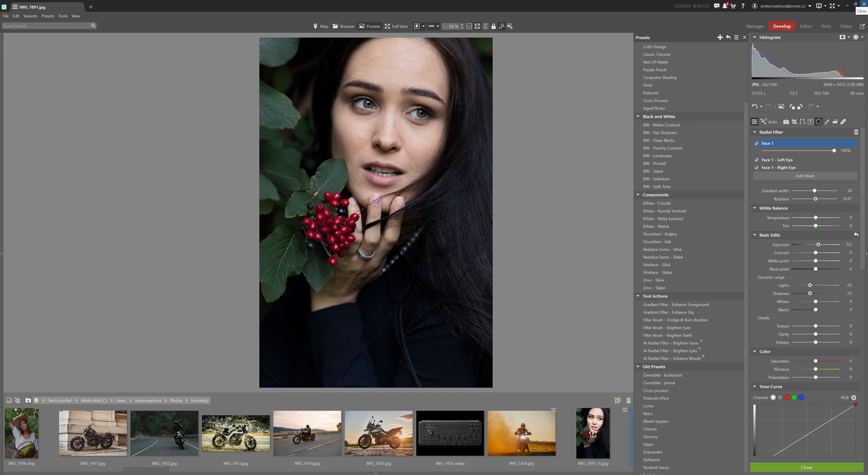Collapse the Tool Actions presets group

(x=638, y=296)
